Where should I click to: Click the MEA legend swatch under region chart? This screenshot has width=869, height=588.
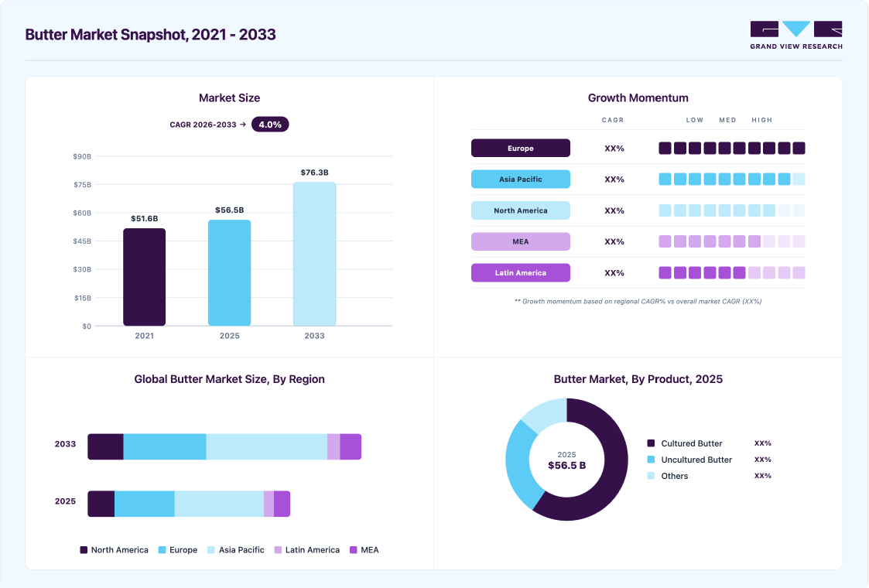354,550
